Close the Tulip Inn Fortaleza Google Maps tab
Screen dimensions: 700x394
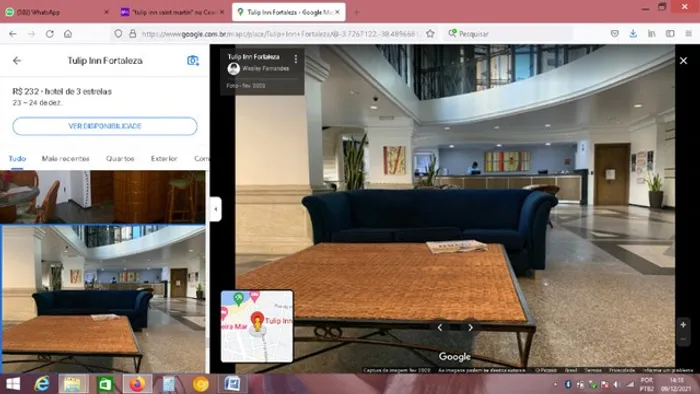(338, 12)
